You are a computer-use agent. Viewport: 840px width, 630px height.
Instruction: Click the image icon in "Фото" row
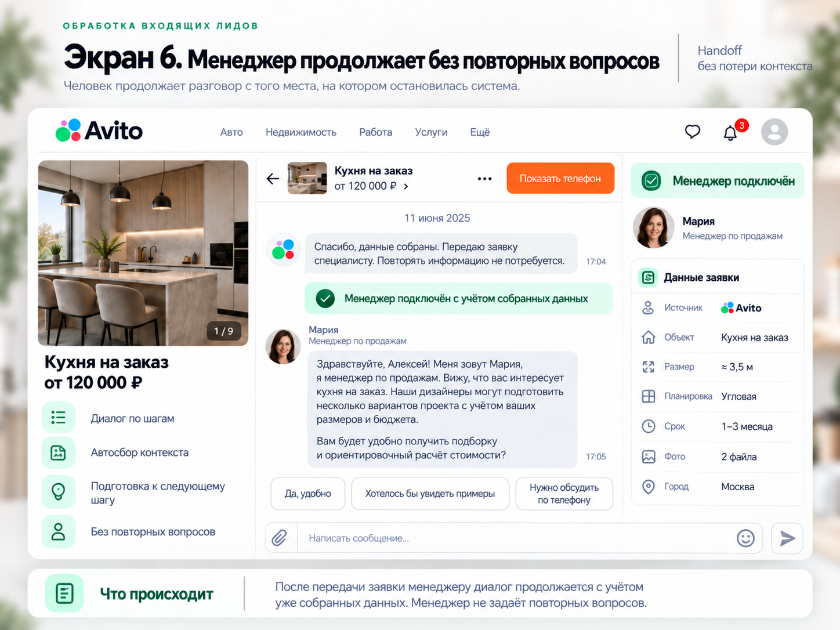(x=649, y=457)
